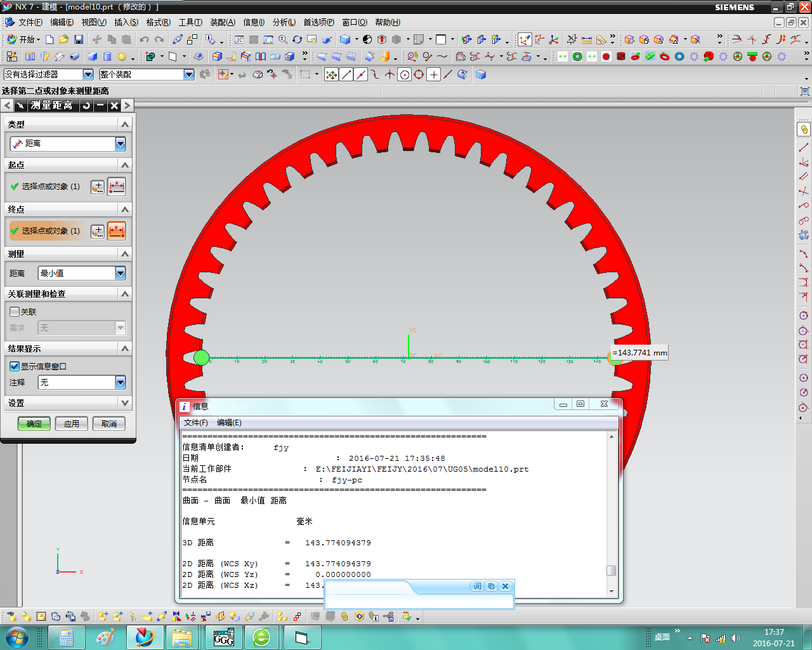Image resolution: width=812 pixels, height=650 pixels.
Task: Toggle the 关联 checkbox
Action: [x=15, y=312]
